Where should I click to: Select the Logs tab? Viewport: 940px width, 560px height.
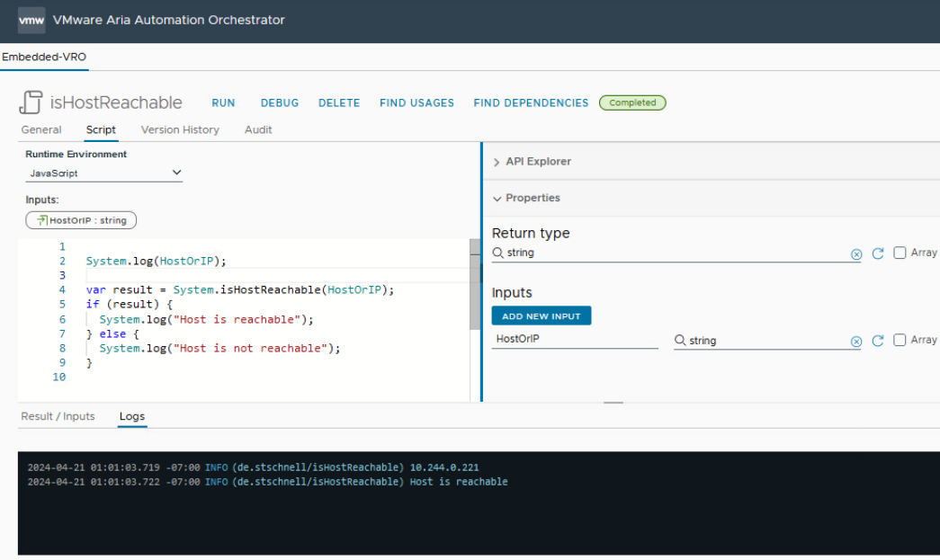(132, 416)
